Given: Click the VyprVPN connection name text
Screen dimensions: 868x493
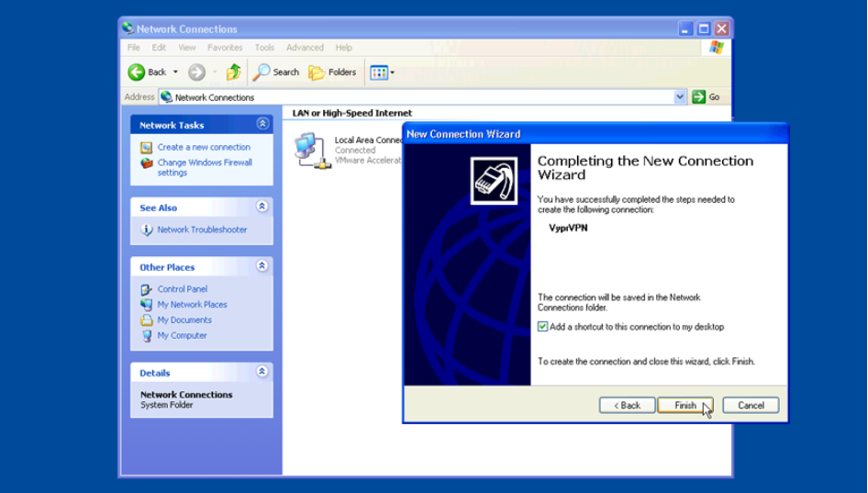Looking at the screenshot, I should coord(568,228).
